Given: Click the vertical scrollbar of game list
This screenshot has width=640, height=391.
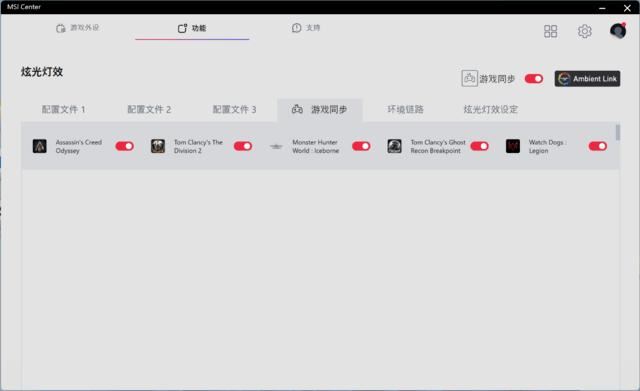Looking at the screenshot, I should pos(618,133).
